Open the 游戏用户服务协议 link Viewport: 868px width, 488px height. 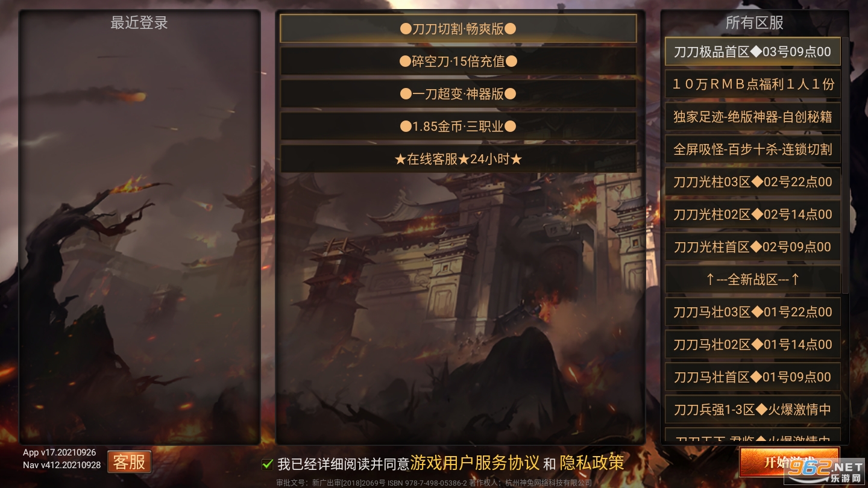475,463
